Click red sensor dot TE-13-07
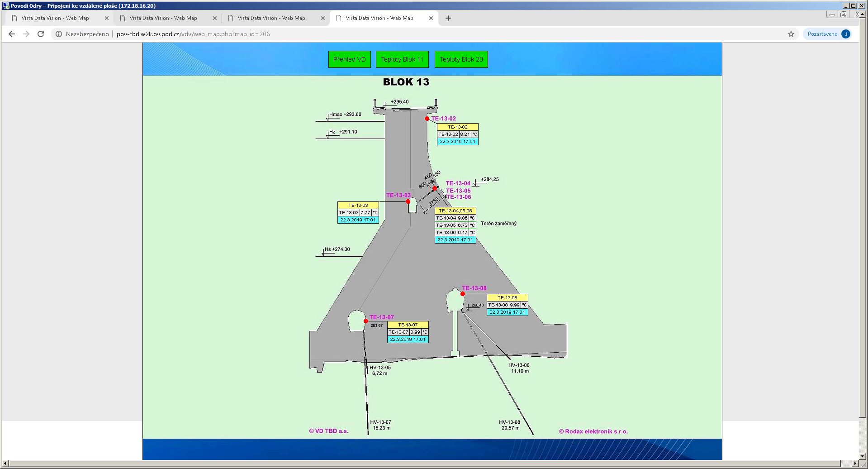Image resolution: width=868 pixels, height=469 pixels. tap(366, 321)
